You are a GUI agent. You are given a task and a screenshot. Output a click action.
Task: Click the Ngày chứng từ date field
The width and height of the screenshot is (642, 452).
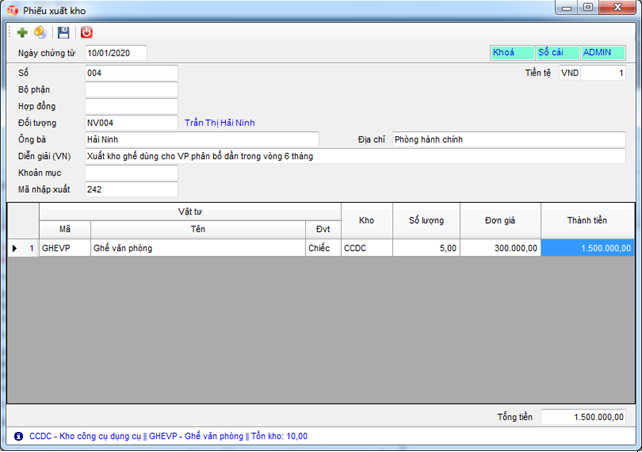click(x=116, y=53)
